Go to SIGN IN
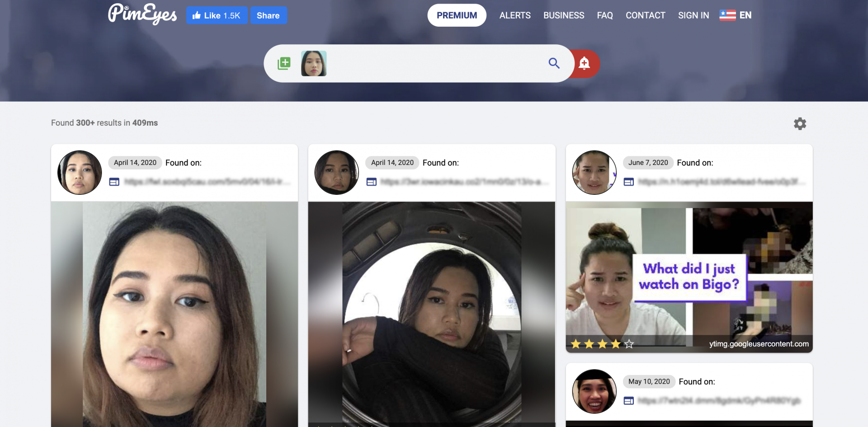Image resolution: width=868 pixels, height=427 pixels. (693, 15)
